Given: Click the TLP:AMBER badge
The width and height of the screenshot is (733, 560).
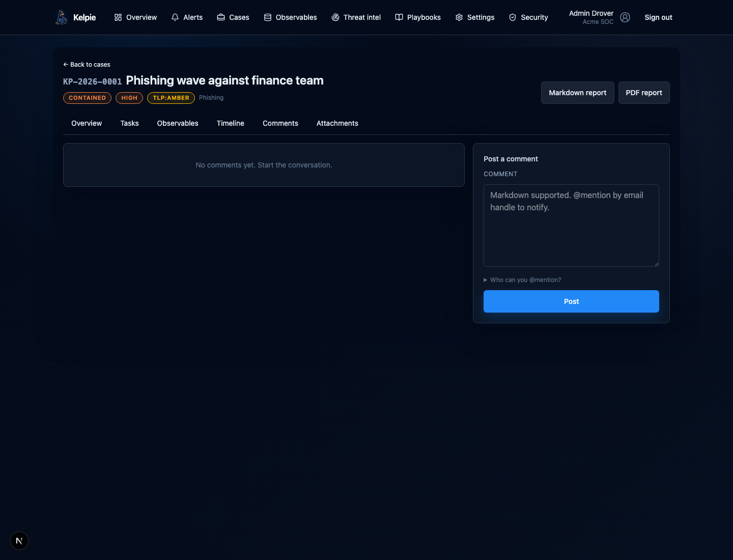Looking at the screenshot, I should coord(171,98).
